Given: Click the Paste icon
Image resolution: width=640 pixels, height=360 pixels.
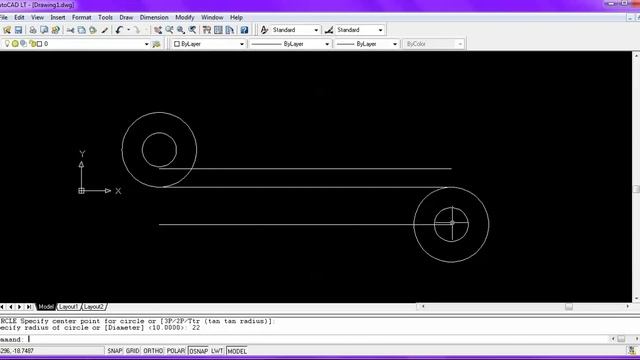Looking at the screenshot, I should pyautogui.click(x=93, y=30).
